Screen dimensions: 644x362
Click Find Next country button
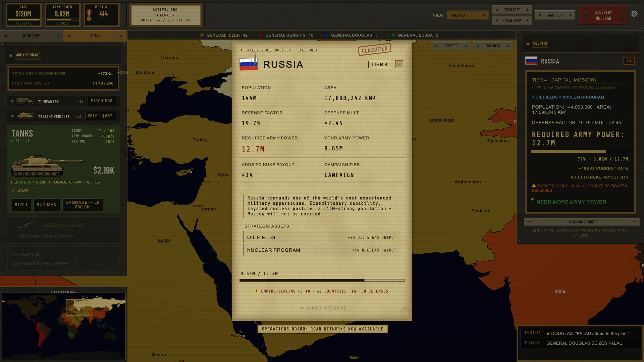(x=493, y=46)
